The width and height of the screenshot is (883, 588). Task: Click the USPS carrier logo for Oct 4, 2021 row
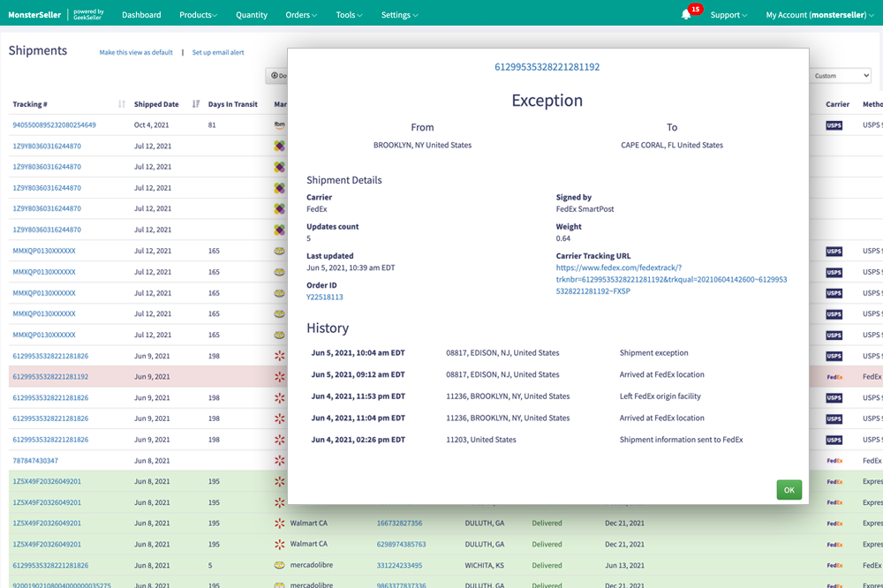834,125
